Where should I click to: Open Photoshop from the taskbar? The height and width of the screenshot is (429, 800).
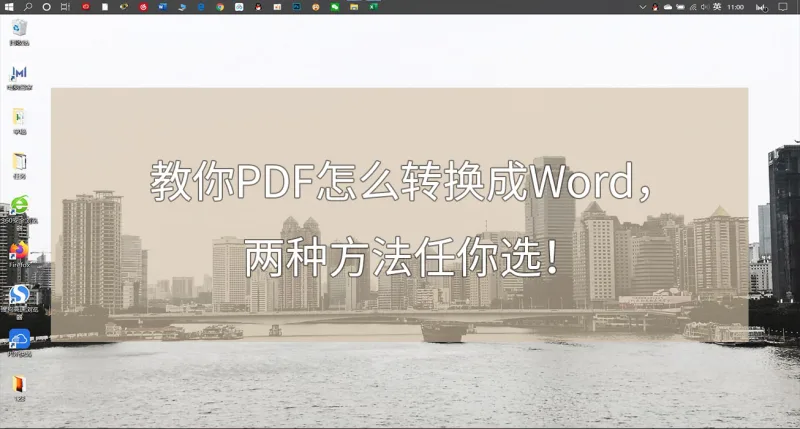[x=296, y=7]
